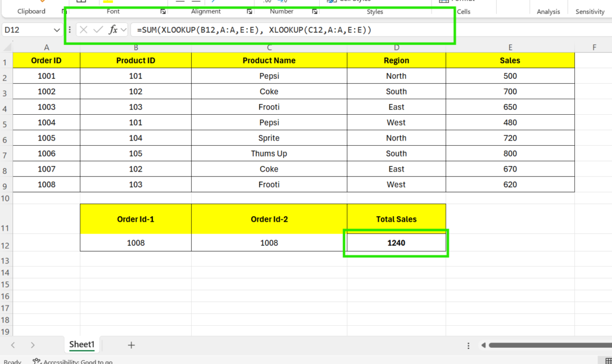Click the Select All corner triangle
Screen dimensions: 612x364
(x=7, y=47)
